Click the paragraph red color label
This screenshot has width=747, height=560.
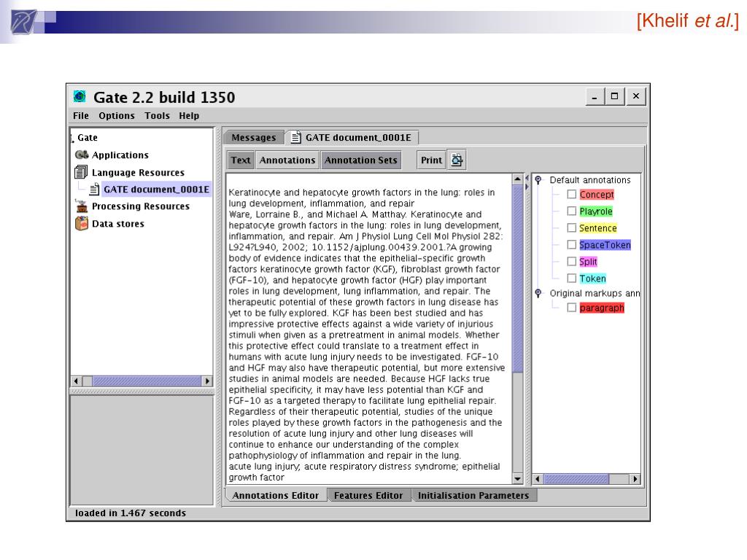coord(602,308)
